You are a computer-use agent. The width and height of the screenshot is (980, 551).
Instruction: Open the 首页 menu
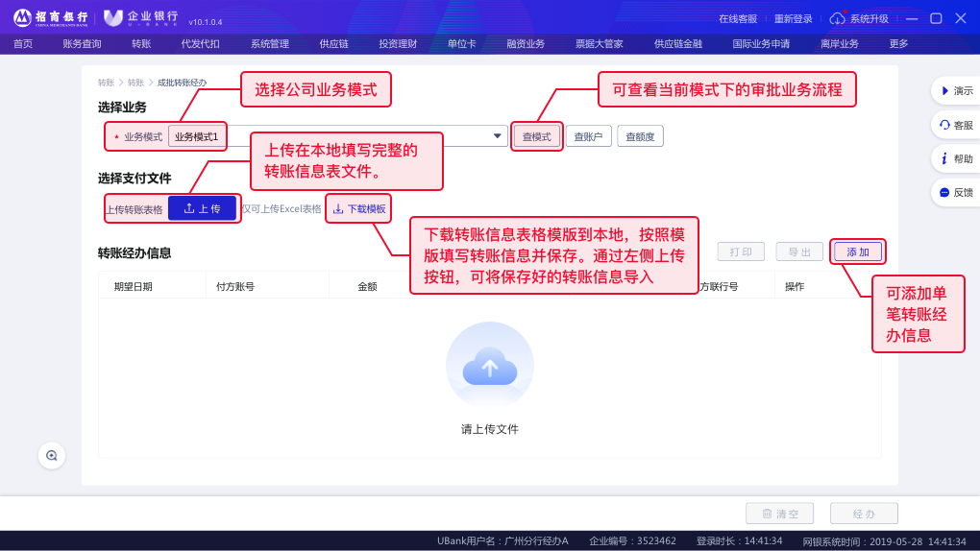click(23, 44)
